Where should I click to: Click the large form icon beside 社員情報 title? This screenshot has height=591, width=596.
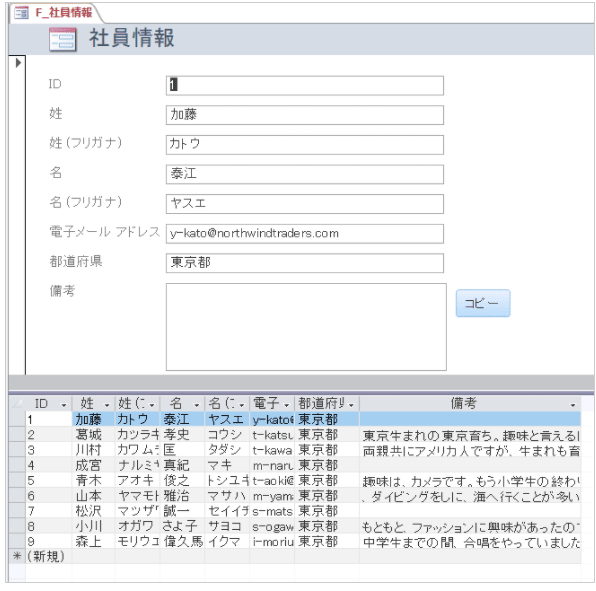coord(63,39)
